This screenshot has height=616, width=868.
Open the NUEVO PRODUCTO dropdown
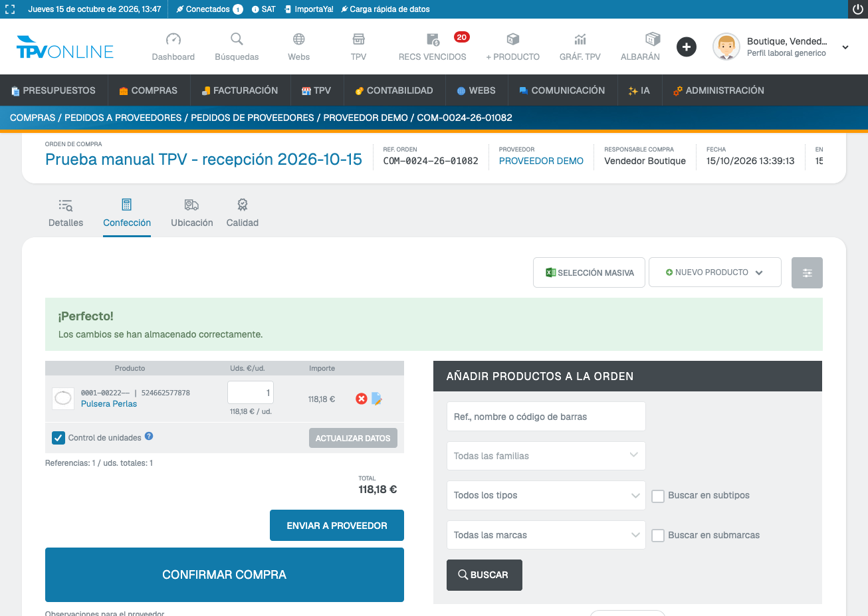click(x=714, y=272)
